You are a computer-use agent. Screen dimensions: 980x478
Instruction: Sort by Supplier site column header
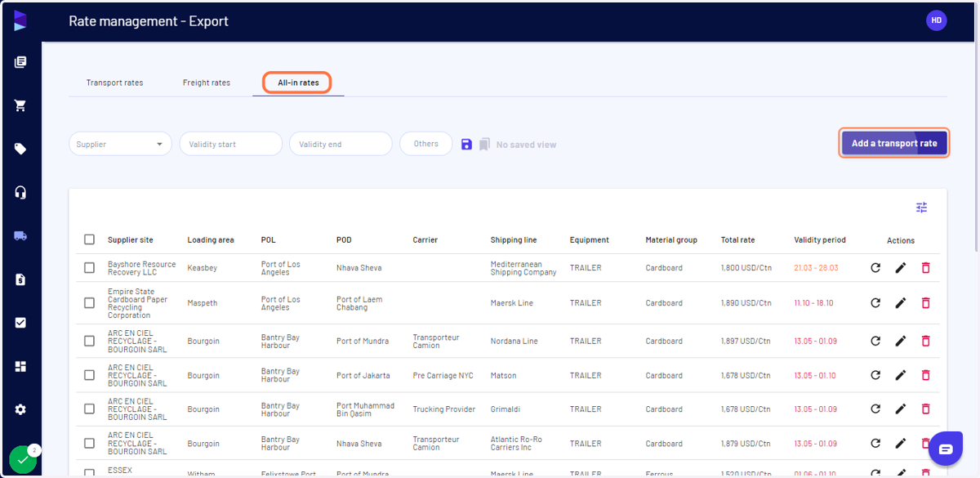click(x=130, y=240)
